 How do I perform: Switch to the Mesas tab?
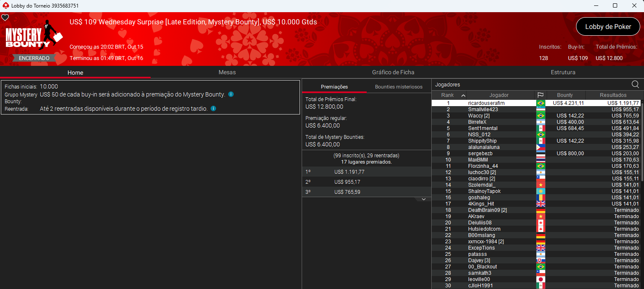227,72
